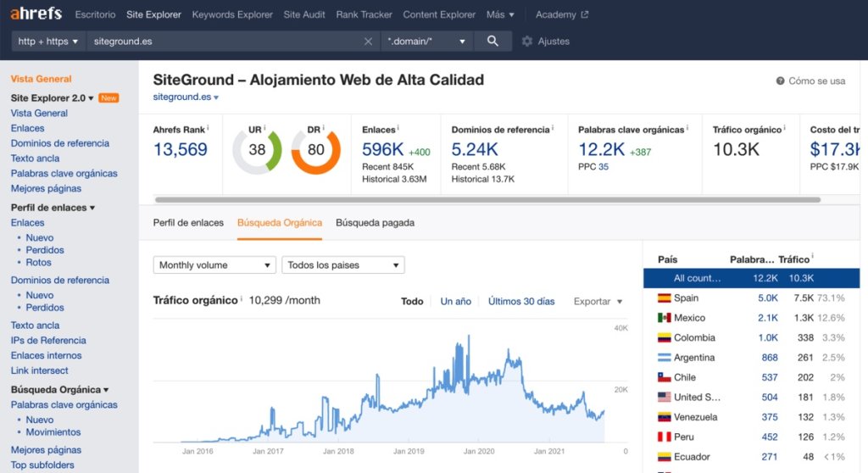Click the United States flag icon
The height and width of the screenshot is (473, 868).
pos(665,397)
